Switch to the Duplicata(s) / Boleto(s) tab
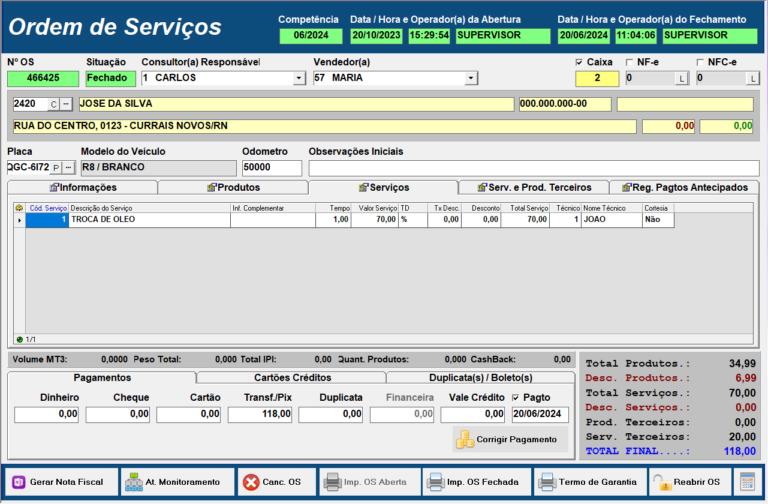768x504 pixels. click(x=480, y=378)
